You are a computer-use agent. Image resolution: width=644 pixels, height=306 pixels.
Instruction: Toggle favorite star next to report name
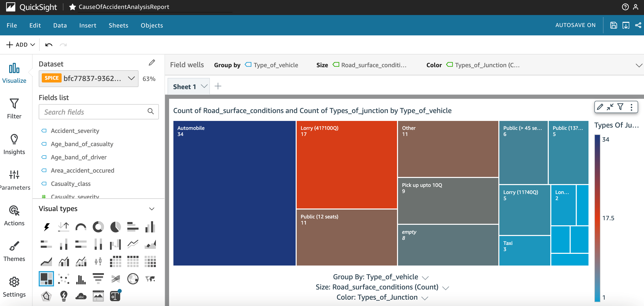point(72,7)
